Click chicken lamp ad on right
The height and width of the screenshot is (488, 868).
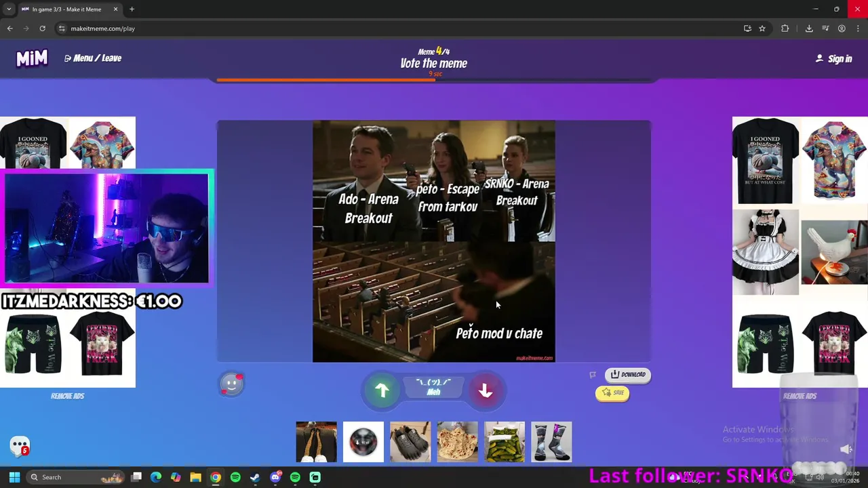pyautogui.click(x=834, y=252)
